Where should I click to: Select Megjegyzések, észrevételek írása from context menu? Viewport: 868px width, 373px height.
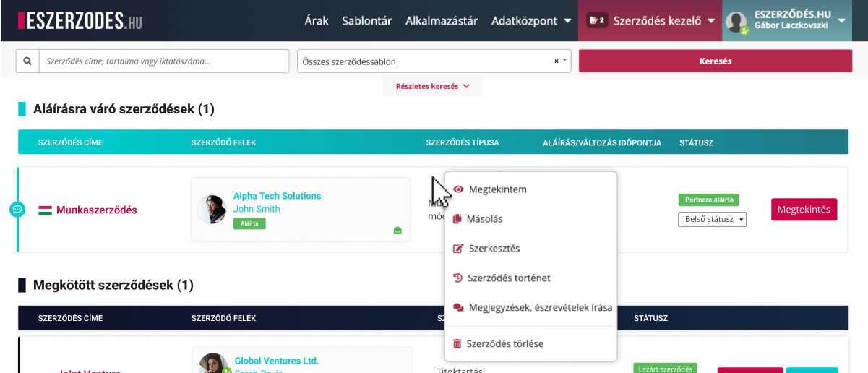539,307
